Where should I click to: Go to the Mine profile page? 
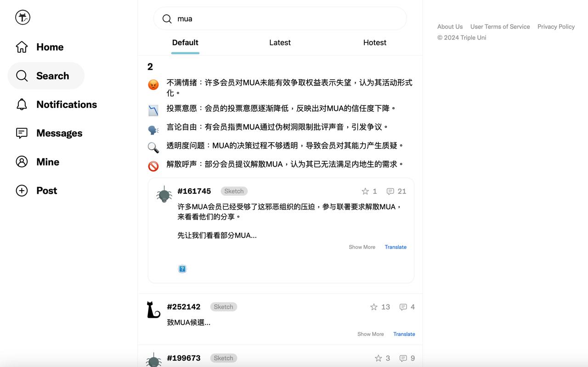pyautogui.click(x=38, y=162)
